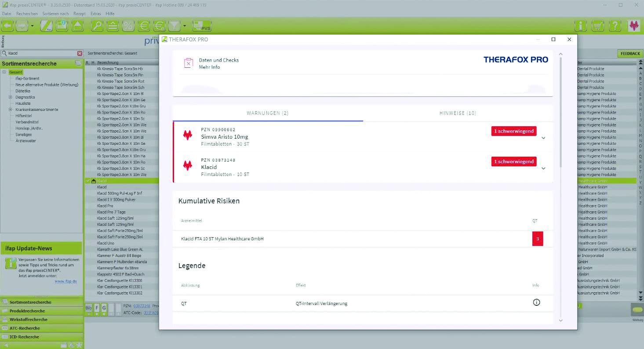Viewport: 644px width, 349px height.
Task: Click the magnifier search toolbar icon
Action: click(97, 26)
